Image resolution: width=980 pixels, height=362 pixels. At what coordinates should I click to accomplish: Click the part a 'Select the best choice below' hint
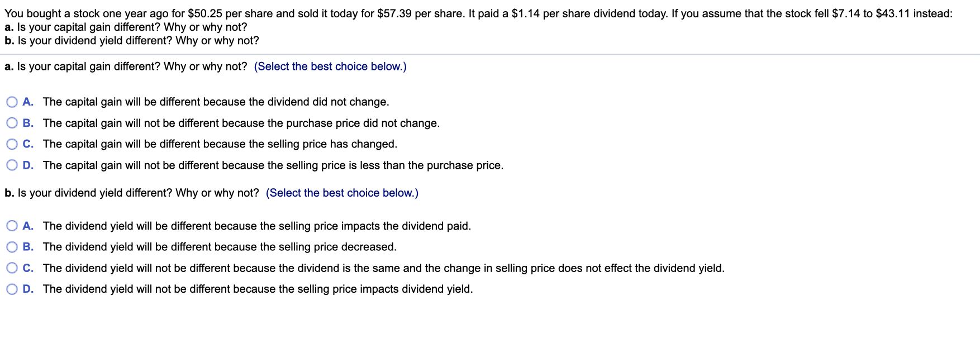(330, 66)
